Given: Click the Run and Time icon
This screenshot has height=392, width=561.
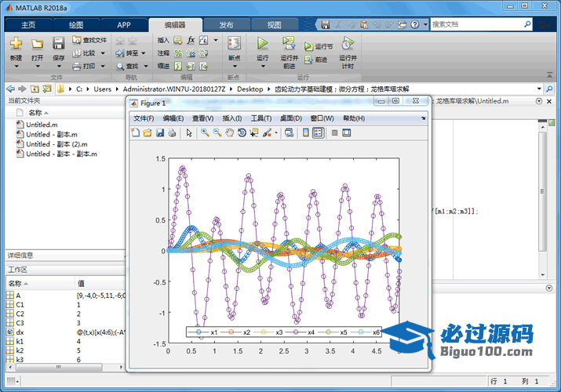Looking at the screenshot, I should [x=348, y=43].
